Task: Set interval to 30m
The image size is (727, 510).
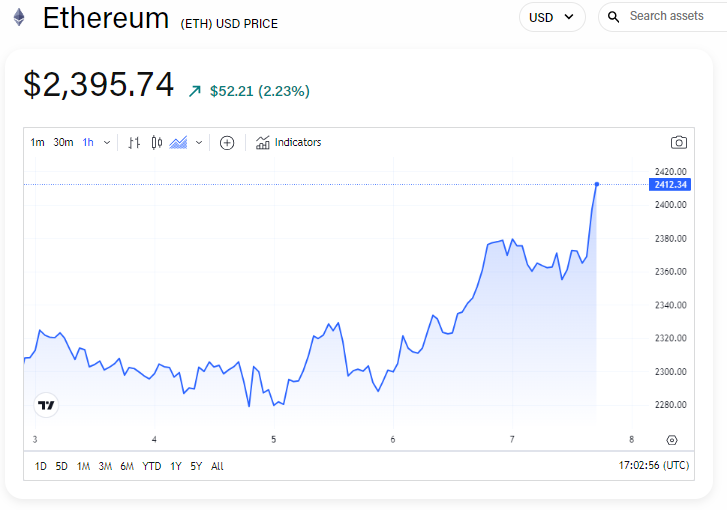Action: (63, 143)
